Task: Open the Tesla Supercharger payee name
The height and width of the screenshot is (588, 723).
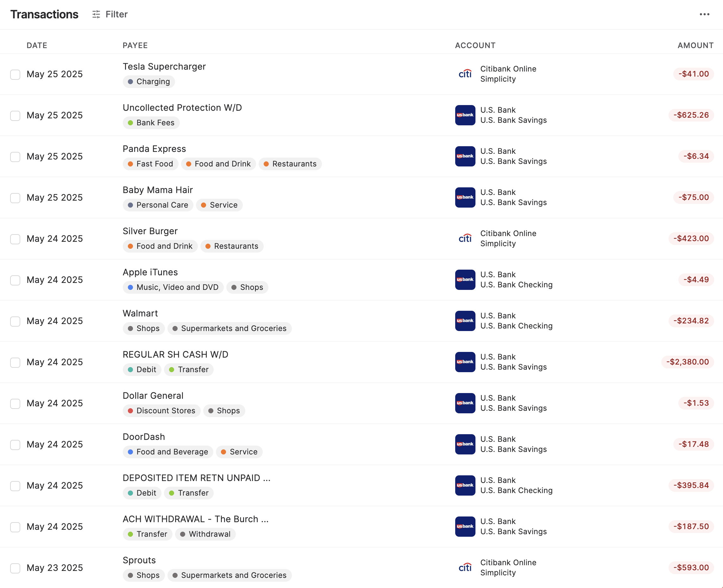Action: [164, 66]
